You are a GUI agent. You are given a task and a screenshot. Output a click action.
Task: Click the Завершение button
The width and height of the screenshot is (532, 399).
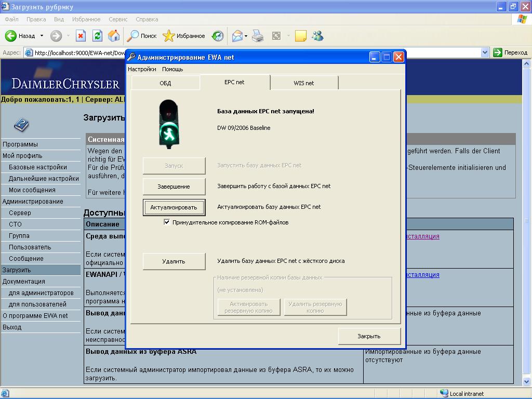pyautogui.click(x=174, y=187)
